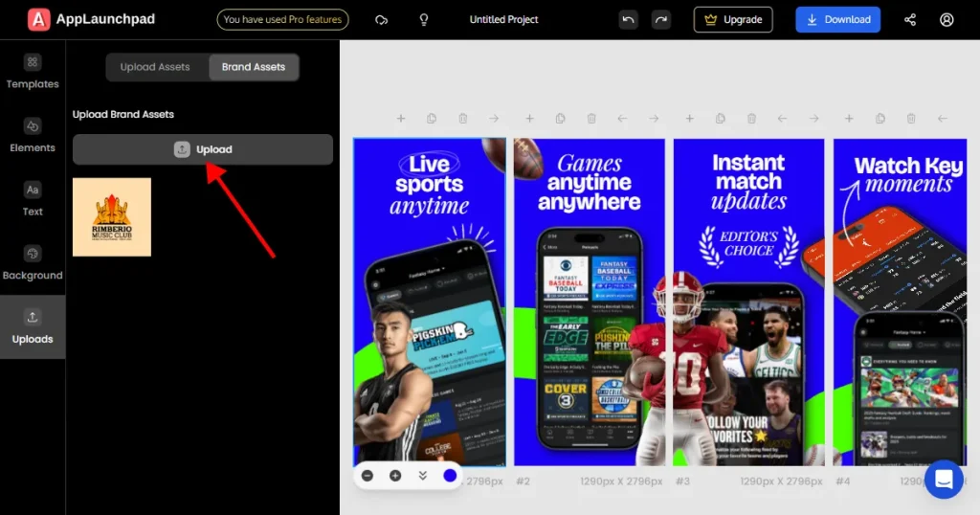980x515 pixels.
Task: Select the Brand Assets tab
Action: click(x=254, y=67)
